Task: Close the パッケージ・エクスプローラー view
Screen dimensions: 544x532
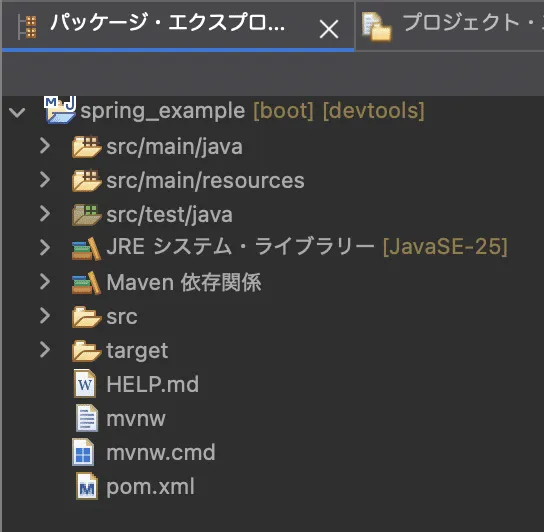Action: [x=329, y=29]
